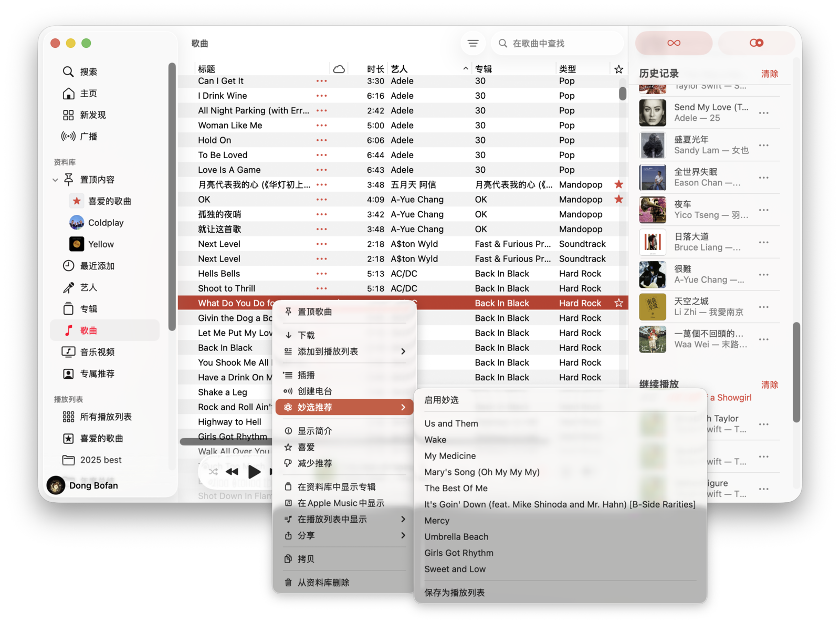
Task: Open the song list filter button
Action: [x=473, y=43]
